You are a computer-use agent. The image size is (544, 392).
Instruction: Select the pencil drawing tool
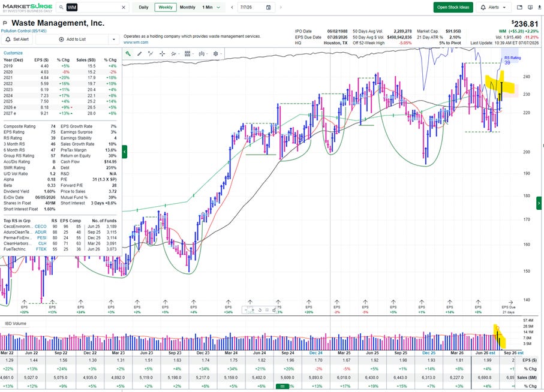140,54
